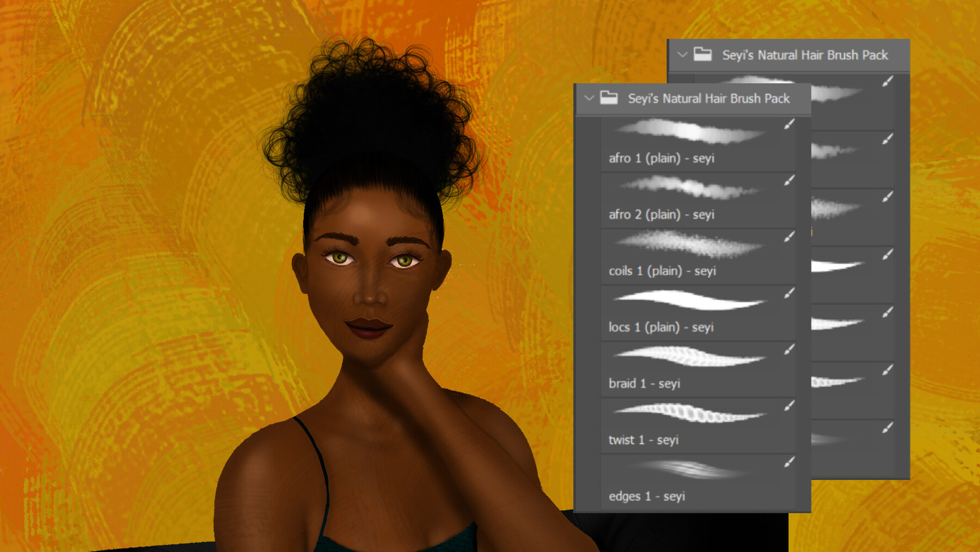Select the front panel's brush pack title
Viewport: 980px width, 552px height.
[708, 99]
